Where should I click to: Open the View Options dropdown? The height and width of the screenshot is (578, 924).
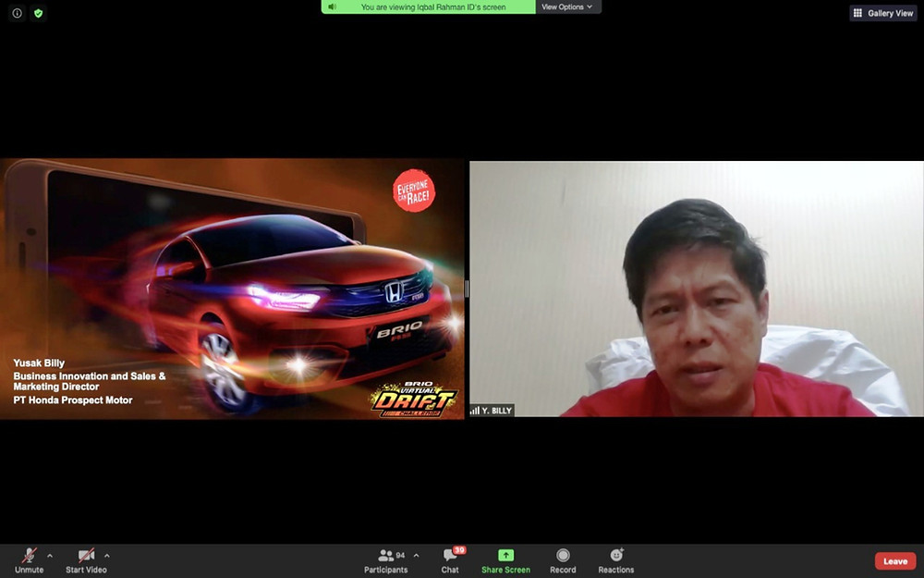[x=568, y=7]
